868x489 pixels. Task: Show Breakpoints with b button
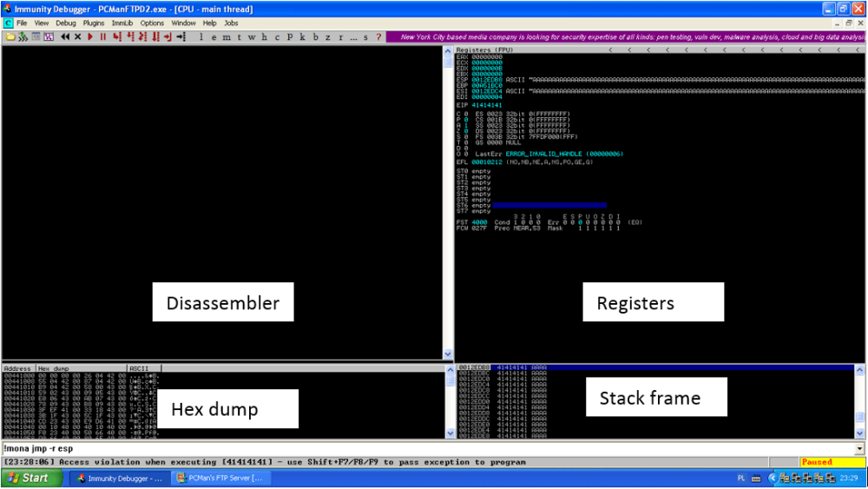coord(316,37)
